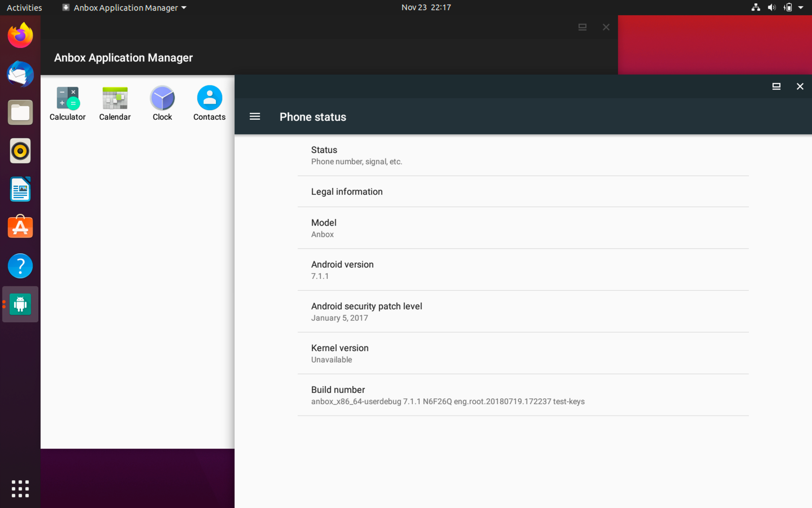Select the Model Anbox entry
The height and width of the screenshot is (508, 812).
point(523,228)
